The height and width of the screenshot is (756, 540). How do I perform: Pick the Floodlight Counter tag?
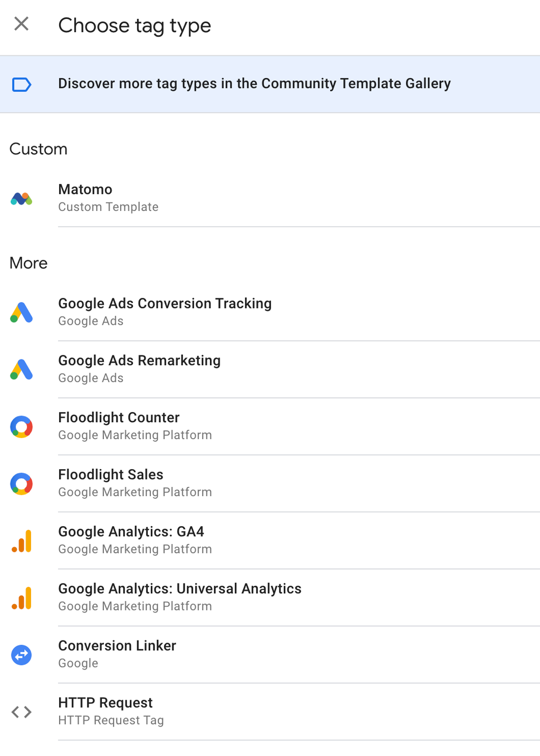(119, 425)
